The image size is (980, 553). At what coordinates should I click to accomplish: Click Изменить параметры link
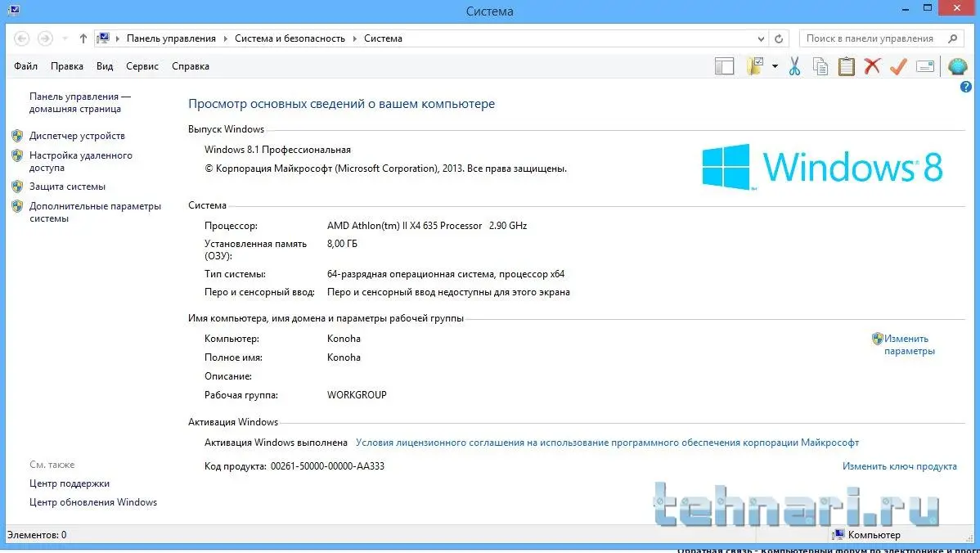coord(910,345)
